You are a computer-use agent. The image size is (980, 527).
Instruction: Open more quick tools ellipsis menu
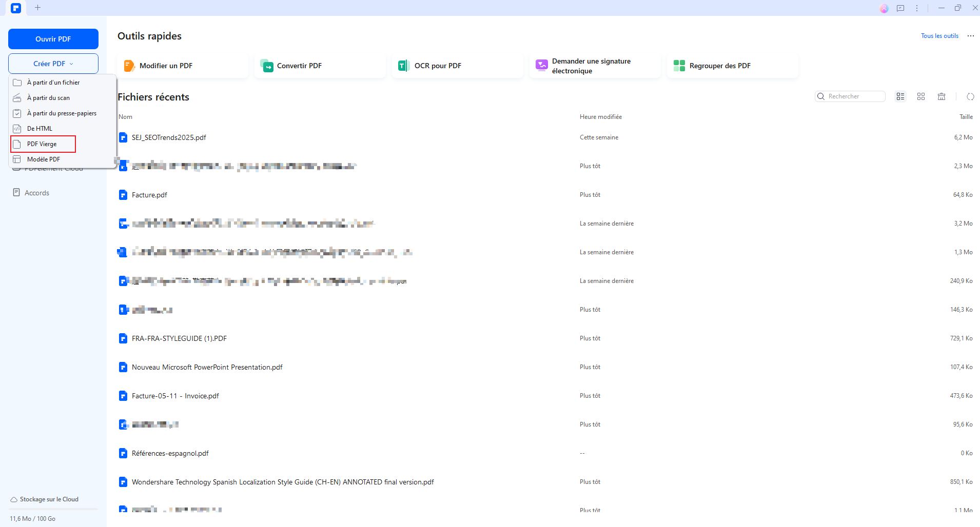971,36
